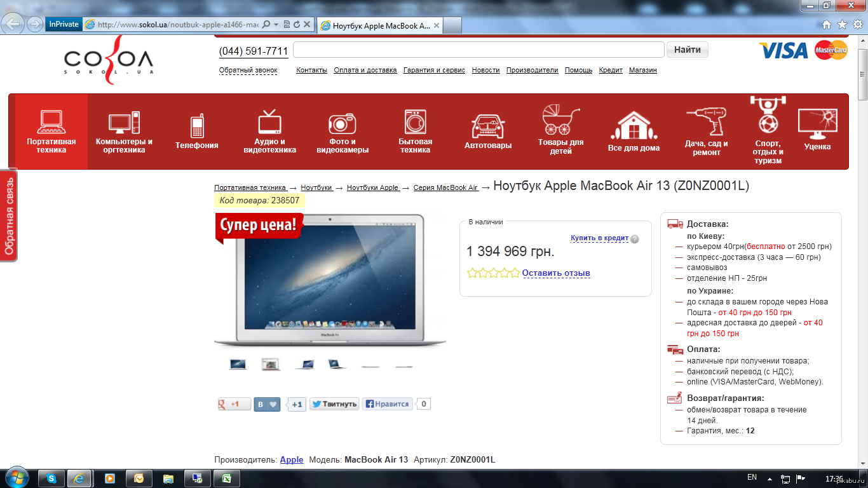Select the second MacBook thumbnail image
Image resolution: width=868 pixels, height=488 pixels.
pyautogui.click(x=271, y=364)
